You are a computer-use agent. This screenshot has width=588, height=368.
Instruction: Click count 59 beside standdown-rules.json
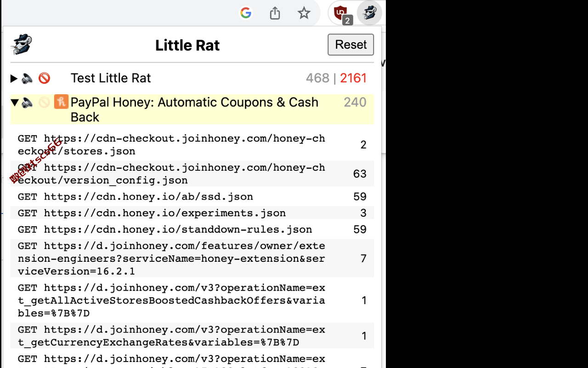[x=360, y=230]
